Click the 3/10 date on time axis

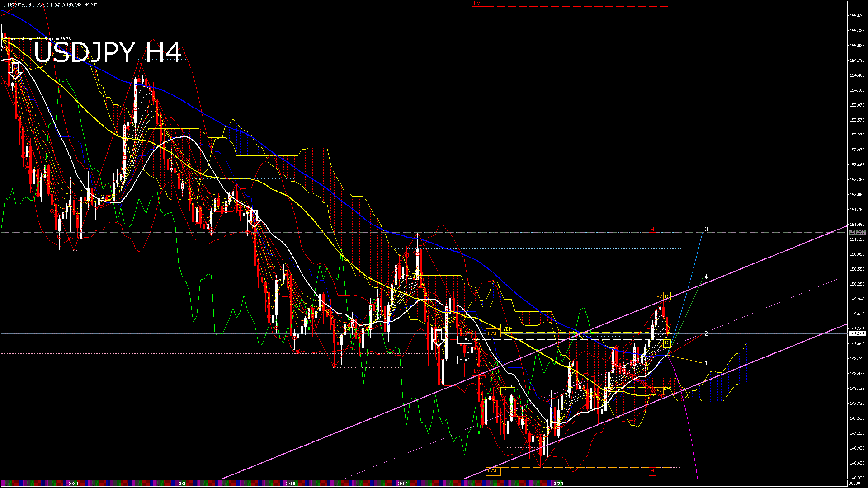(x=290, y=483)
